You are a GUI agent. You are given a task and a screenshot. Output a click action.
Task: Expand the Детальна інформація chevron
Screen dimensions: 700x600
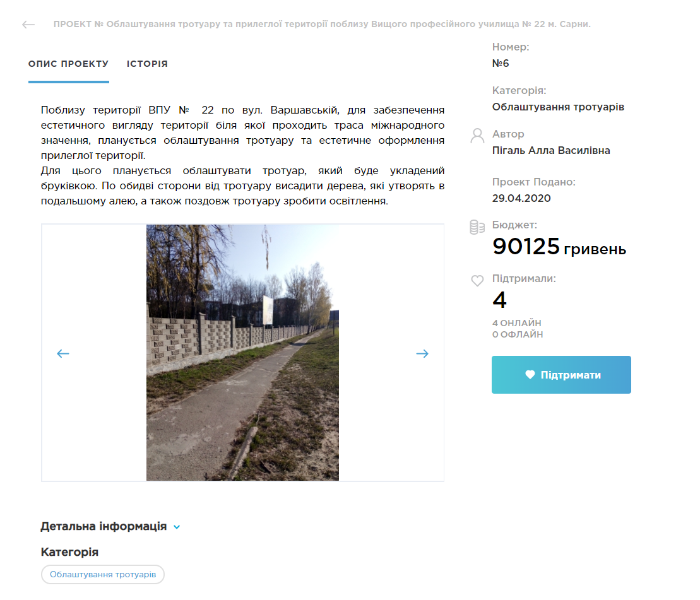[177, 527]
